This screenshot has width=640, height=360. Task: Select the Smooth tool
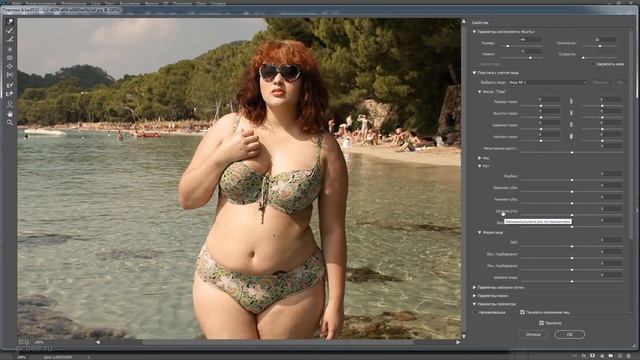click(x=10, y=40)
